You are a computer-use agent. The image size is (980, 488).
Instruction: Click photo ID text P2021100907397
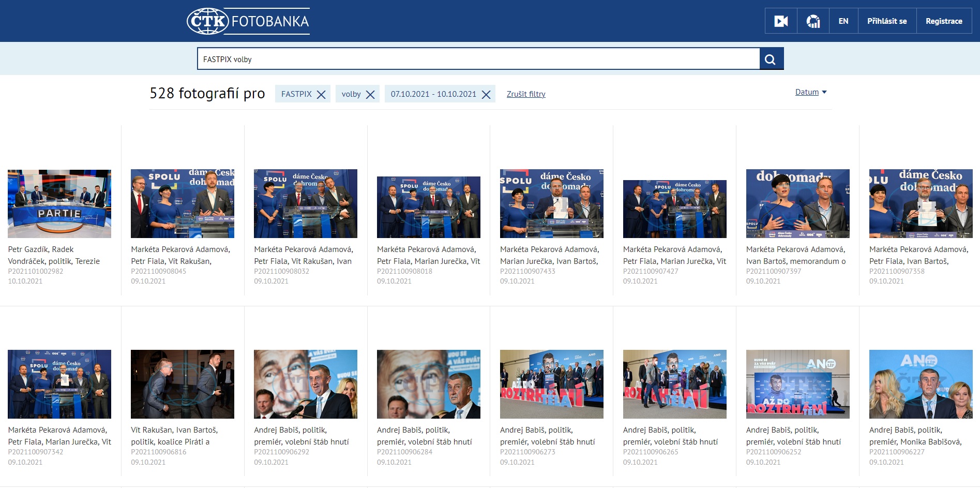774,271
